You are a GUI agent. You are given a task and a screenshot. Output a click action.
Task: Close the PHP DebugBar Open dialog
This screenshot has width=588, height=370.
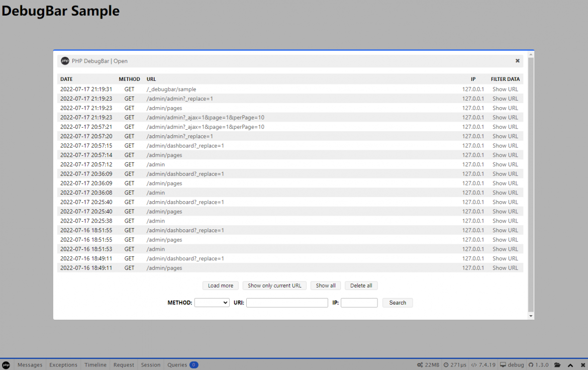click(517, 61)
